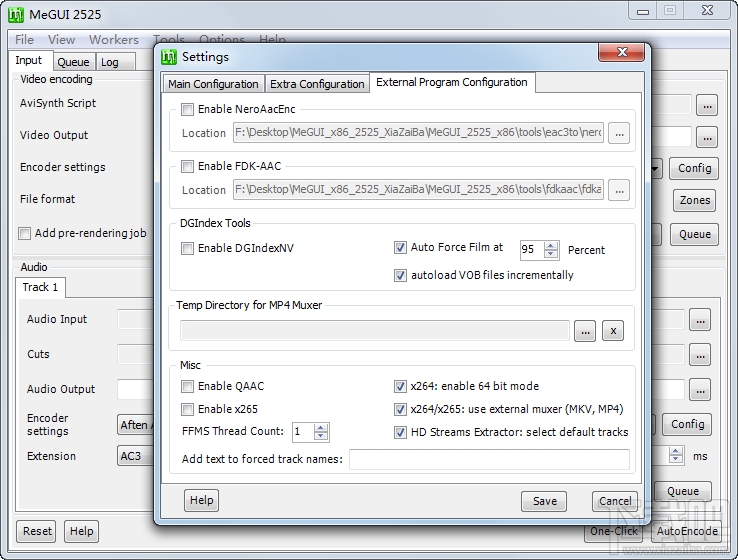The image size is (738, 560).
Task: Click Temp Directory path field
Action: pos(375,331)
